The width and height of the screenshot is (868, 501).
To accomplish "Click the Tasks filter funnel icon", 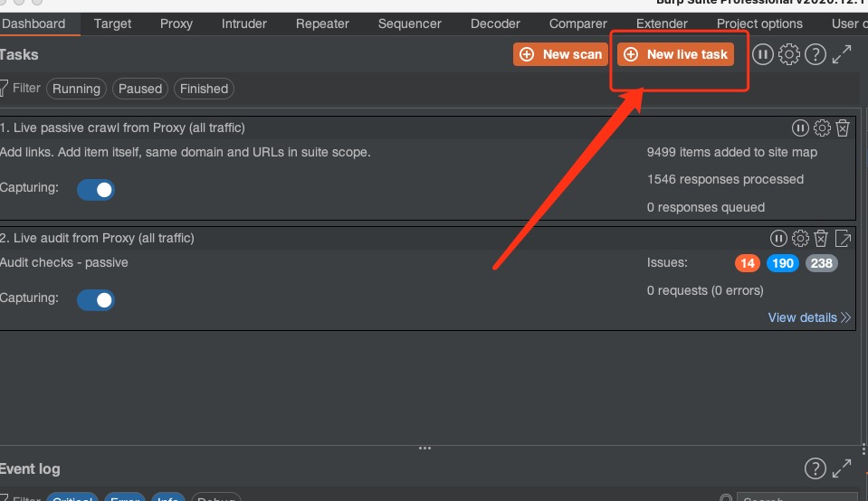I will (4, 89).
